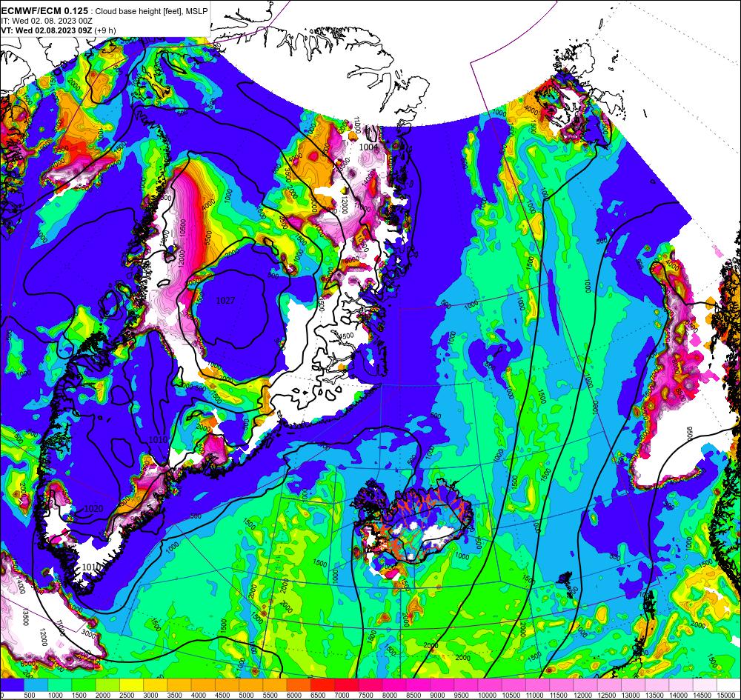The width and height of the screenshot is (741, 700).
Task: Click the '(+9 h)' forecast offset text
Action: (105, 30)
